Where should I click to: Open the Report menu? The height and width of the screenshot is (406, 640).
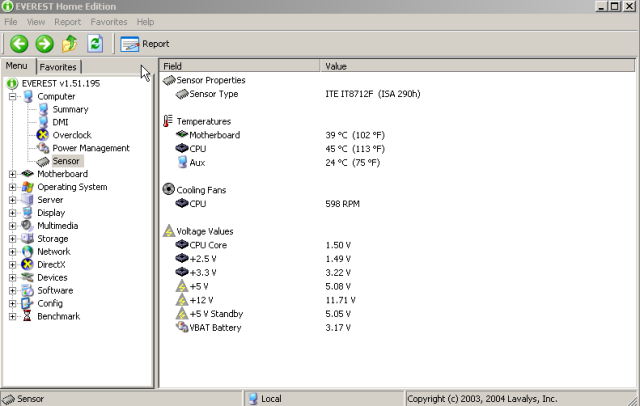68,22
